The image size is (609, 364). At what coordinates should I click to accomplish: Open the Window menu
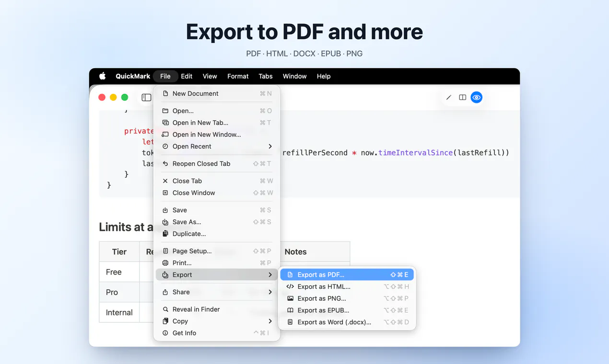294,76
